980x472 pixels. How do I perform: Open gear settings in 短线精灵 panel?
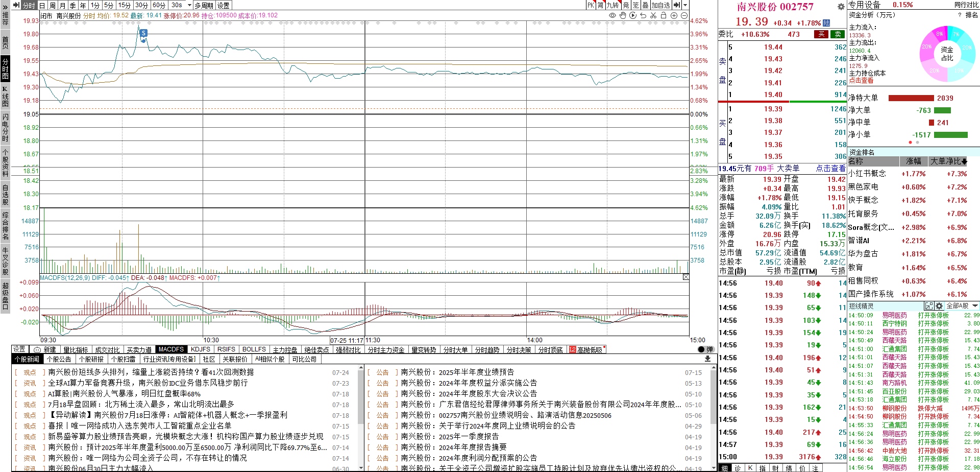pos(939,306)
